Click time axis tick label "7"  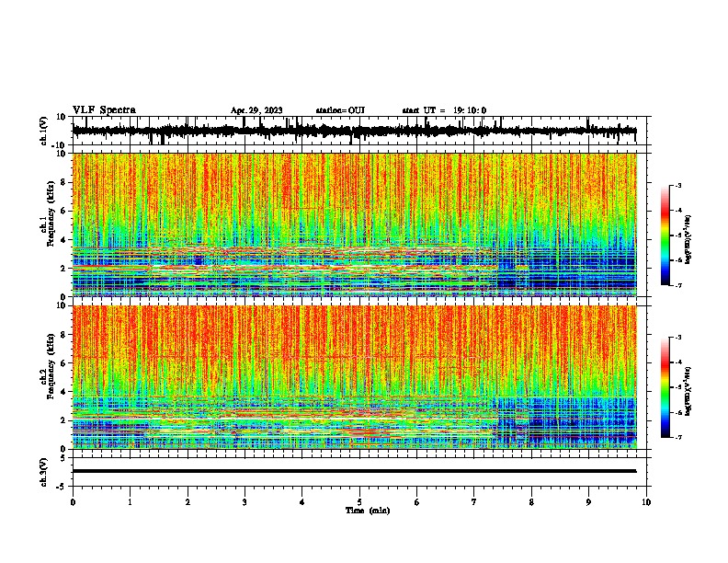tap(474, 502)
